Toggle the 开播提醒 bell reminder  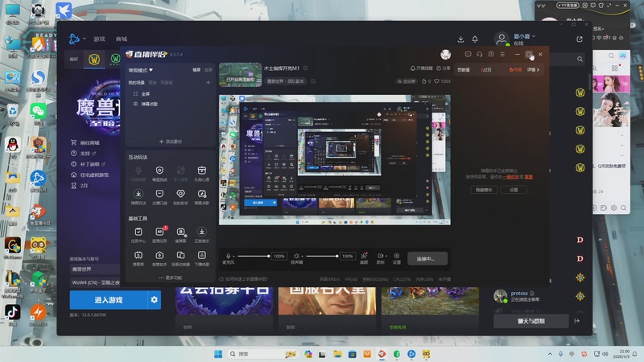pos(421,68)
